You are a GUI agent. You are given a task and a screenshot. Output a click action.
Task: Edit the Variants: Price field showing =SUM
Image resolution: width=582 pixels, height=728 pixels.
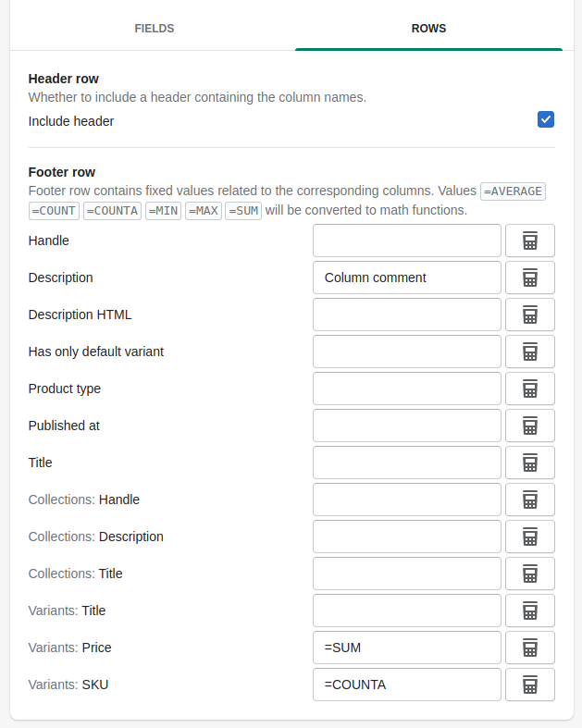coord(407,648)
